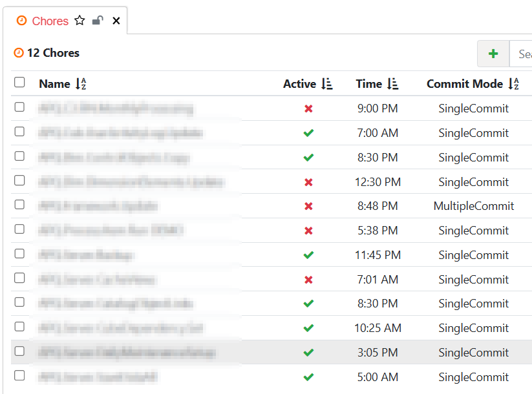The width and height of the screenshot is (532, 394).
Task: Click the star favorite icon on Chores tab
Action: coord(80,21)
